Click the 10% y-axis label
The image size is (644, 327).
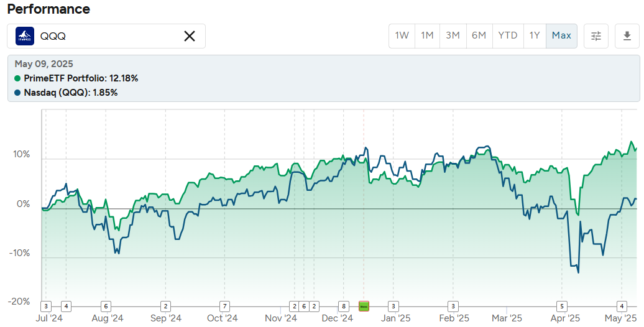pyautogui.click(x=21, y=154)
